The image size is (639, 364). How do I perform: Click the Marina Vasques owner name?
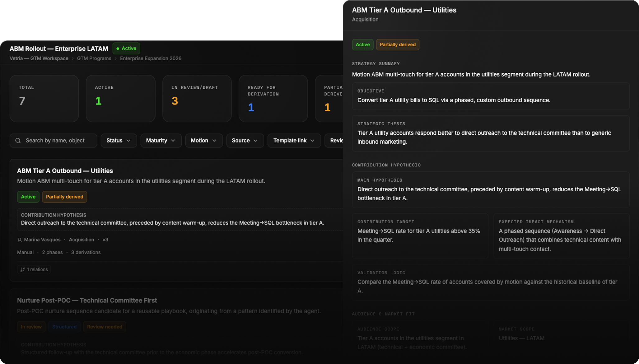point(42,240)
